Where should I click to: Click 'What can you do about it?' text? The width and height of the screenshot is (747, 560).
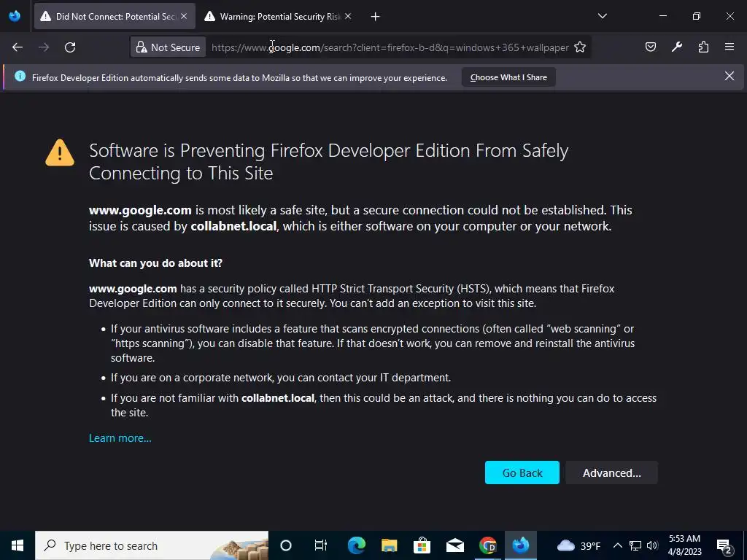click(156, 263)
